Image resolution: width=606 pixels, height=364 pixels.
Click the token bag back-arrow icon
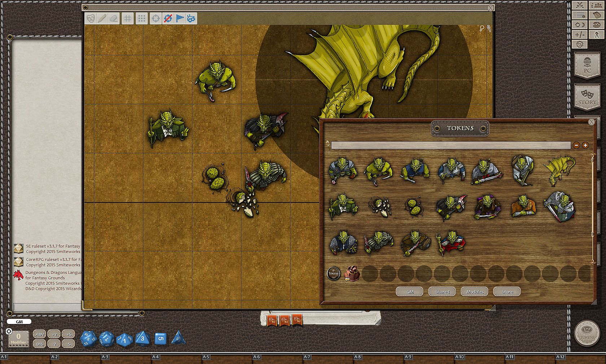(x=352, y=274)
